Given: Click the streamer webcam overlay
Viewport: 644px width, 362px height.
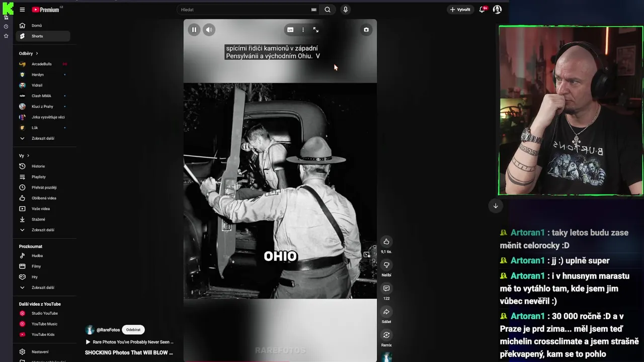Looking at the screenshot, I should tap(571, 111).
